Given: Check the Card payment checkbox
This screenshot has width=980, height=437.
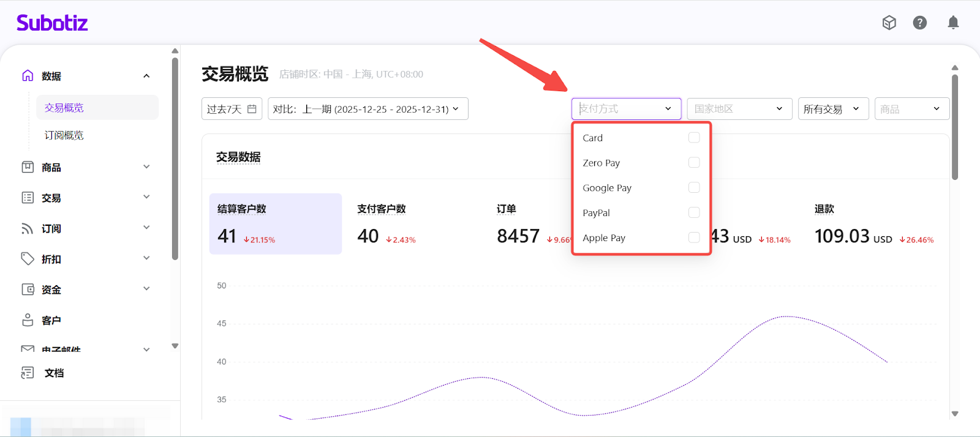Looking at the screenshot, I should tap(694, 138).
